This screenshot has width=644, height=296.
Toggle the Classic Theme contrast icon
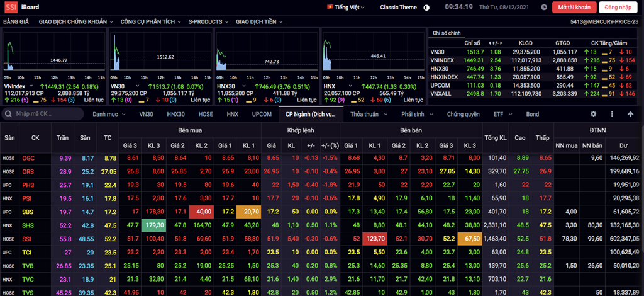426,8
